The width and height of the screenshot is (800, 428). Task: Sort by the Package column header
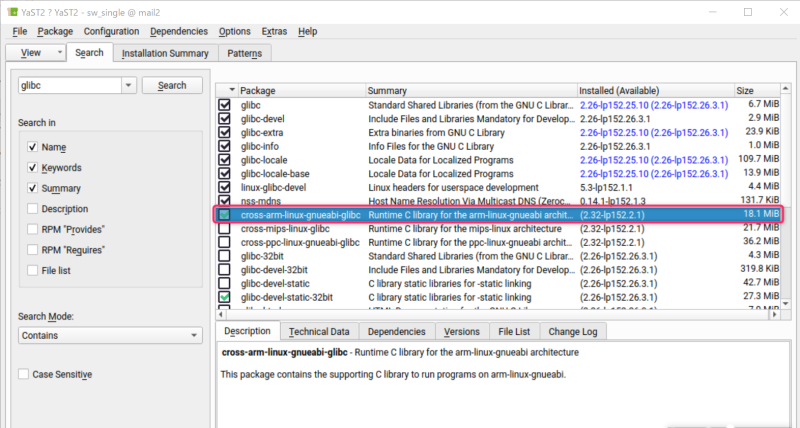pos(302,90)
